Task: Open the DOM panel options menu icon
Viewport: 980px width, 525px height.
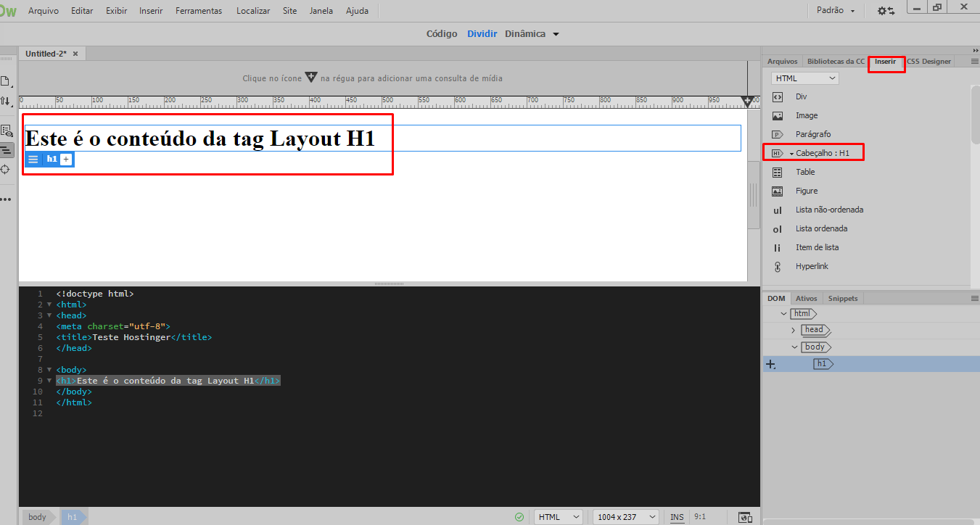Action: (x=975, y=299)
